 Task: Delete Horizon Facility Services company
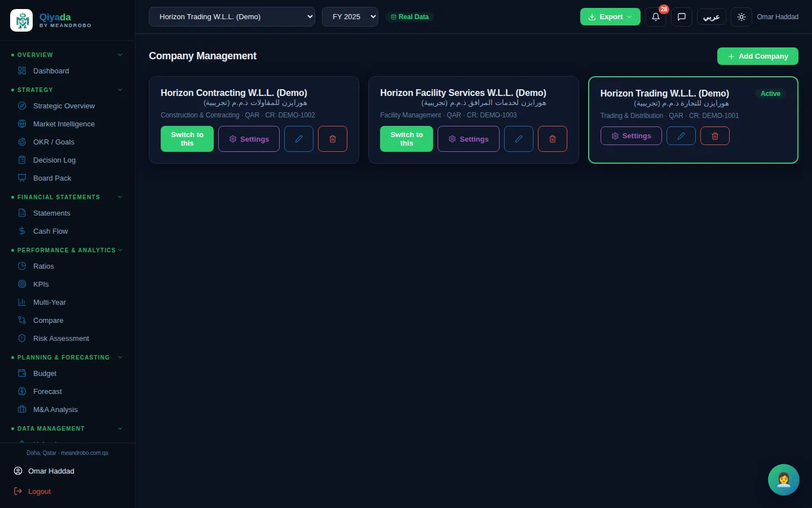click(553, 139)
